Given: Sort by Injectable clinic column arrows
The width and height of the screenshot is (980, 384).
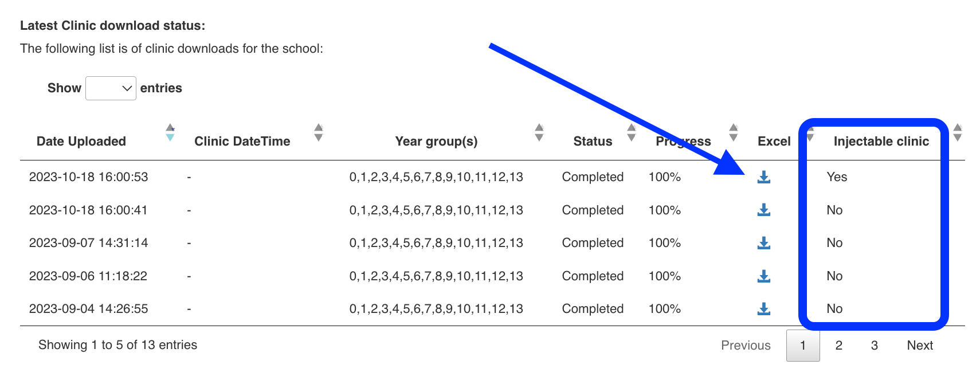Looking at the screenshot, I should coord(957,132).
